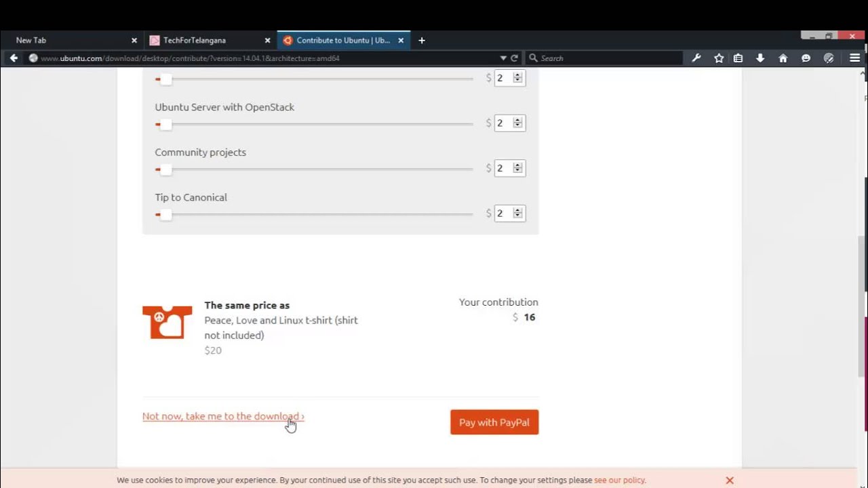Click "The same price as" heading
Image resolution: width=868 pixels, height=488 pixels.
pos(247,306)
